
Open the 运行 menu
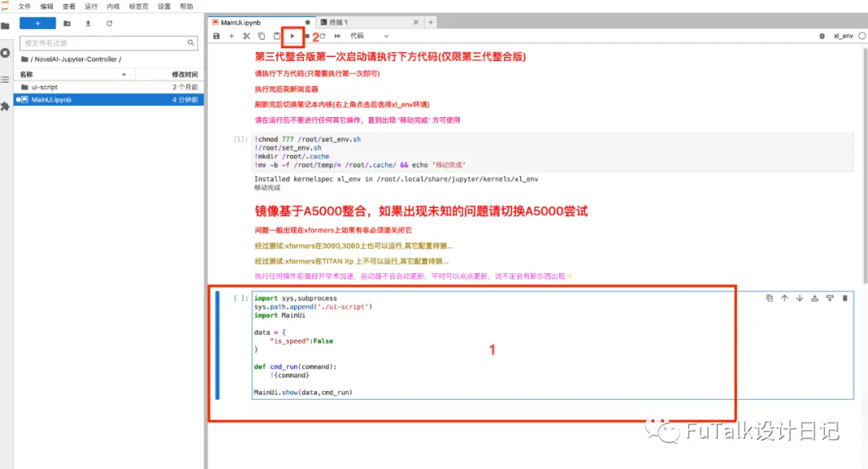tap(91, 6)
